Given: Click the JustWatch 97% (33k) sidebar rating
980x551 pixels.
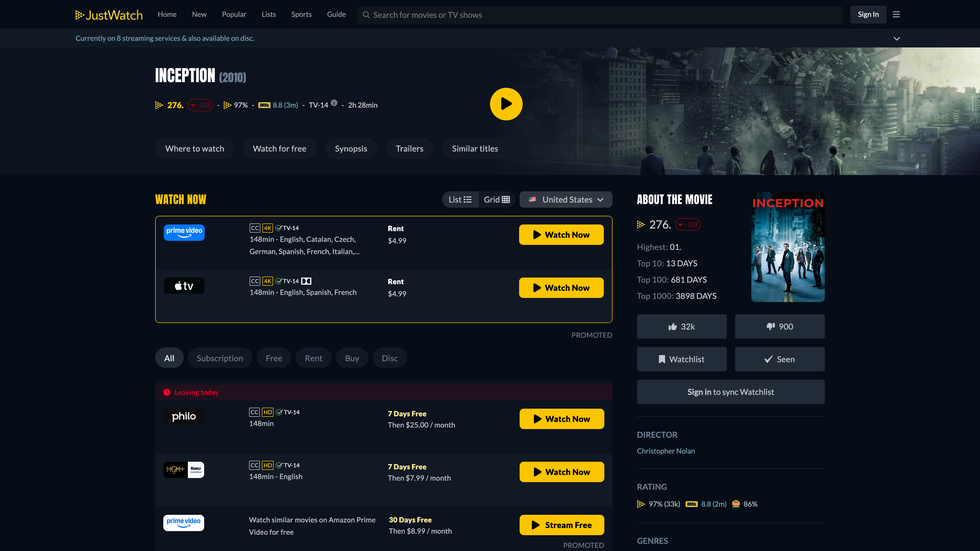Looking at the screenshot, I should pos(658,504).
